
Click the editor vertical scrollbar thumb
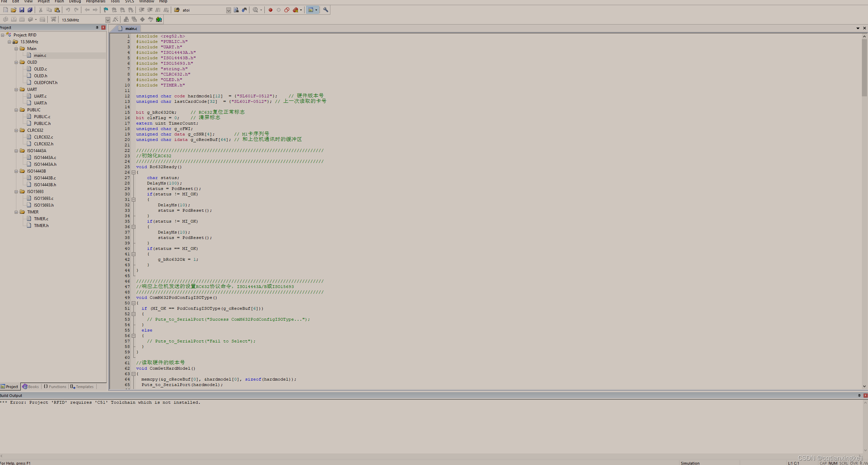(x=864, y=67)
